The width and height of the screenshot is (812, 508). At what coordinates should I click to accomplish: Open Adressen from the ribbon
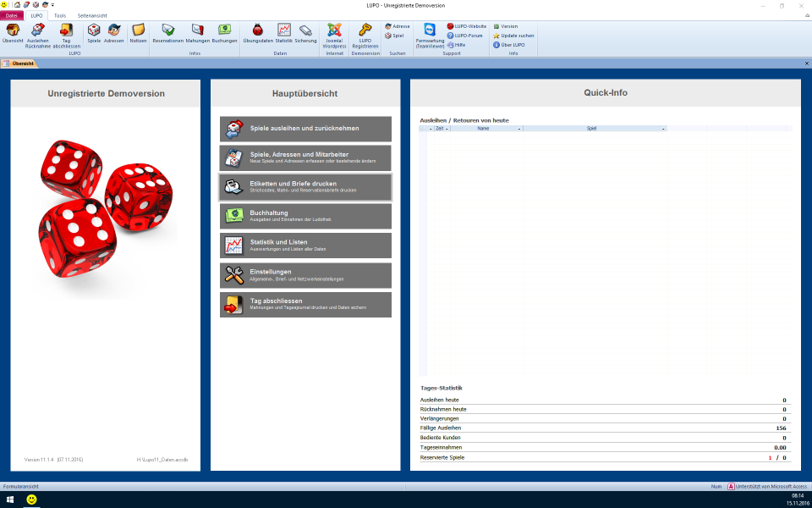[114, 33]
